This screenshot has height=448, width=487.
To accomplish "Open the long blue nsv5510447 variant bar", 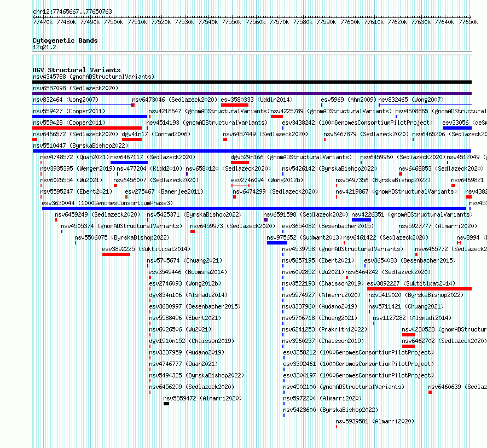I will (x=252, y=151).
